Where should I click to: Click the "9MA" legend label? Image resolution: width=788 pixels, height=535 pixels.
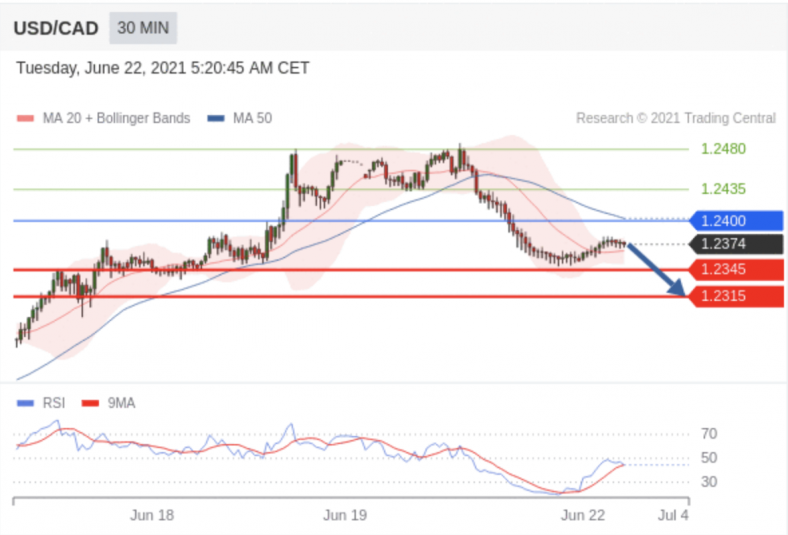click(121, 403)
